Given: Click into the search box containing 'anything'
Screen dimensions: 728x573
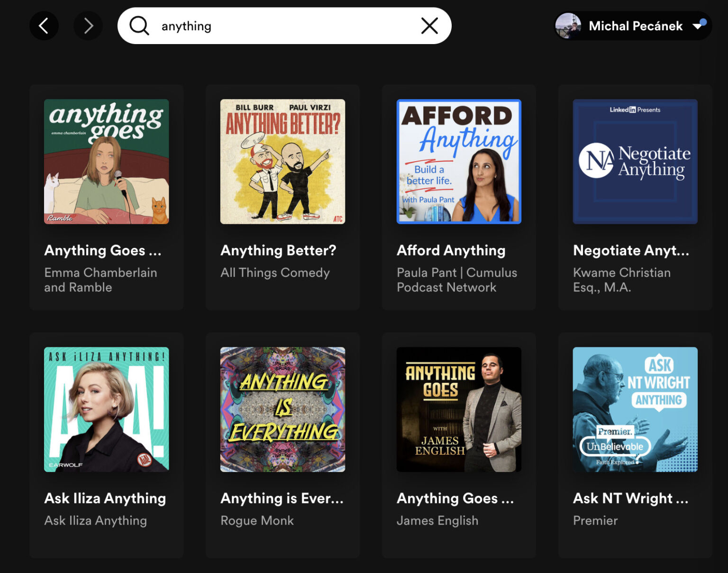Looking at the screenshot, I should [x=284, y=26].
